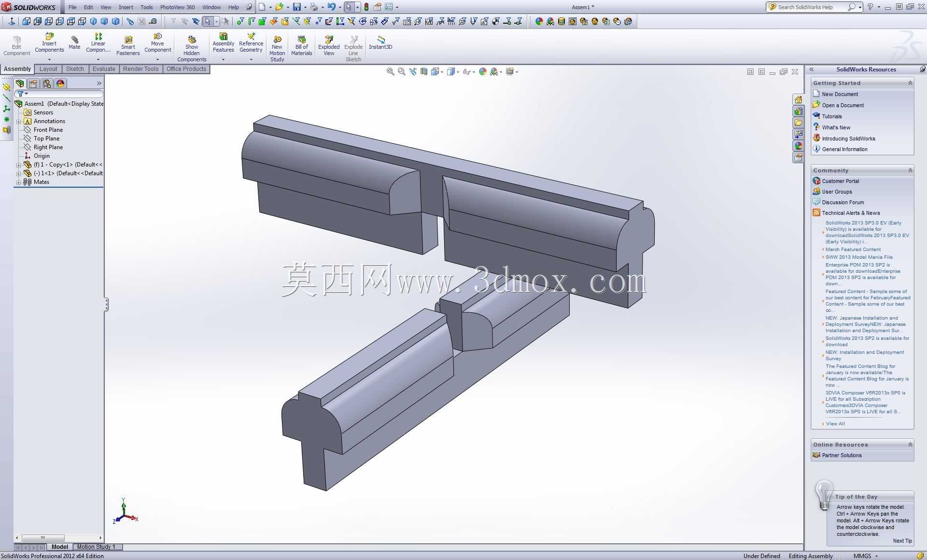Click the Undo icon
The height and width of the screenshot is (560, 927).
[x=331, y=7]
